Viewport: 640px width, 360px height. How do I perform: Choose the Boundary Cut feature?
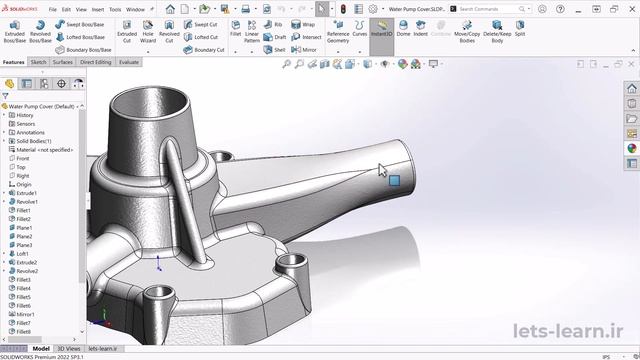coord(204,50)
